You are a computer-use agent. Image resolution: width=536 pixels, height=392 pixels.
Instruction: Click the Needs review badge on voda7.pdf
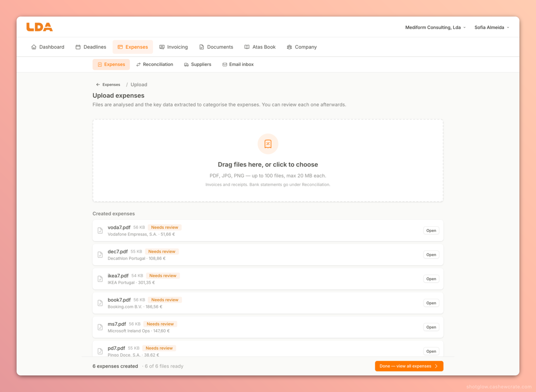coord(165,227)
